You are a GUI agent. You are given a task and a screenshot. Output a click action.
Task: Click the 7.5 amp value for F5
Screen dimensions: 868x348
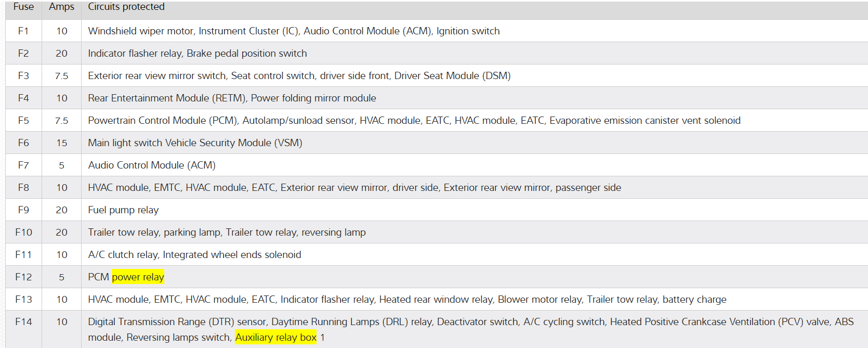click(x=61, y=121)
